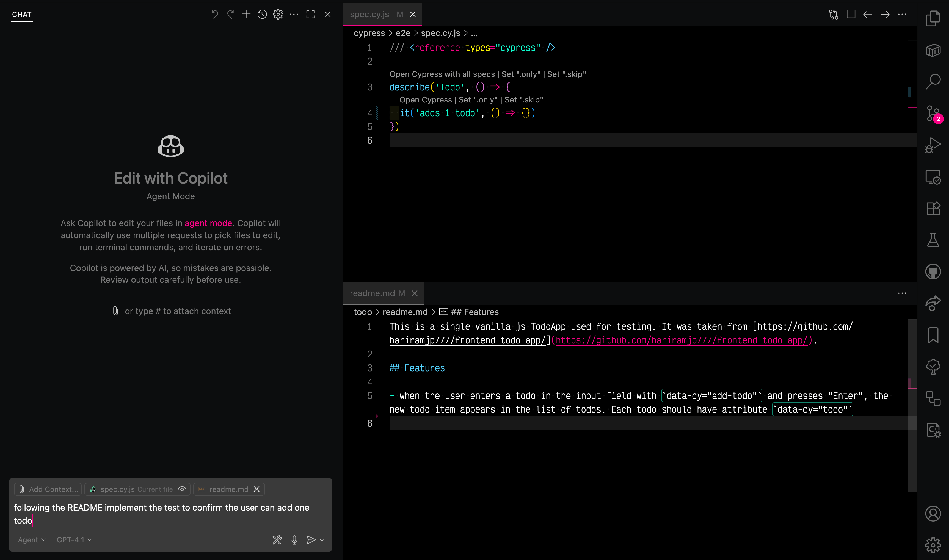Viewport: 949px width, 560px height.
Task: Select the CHAT panel tab
Action: [21, 14]
